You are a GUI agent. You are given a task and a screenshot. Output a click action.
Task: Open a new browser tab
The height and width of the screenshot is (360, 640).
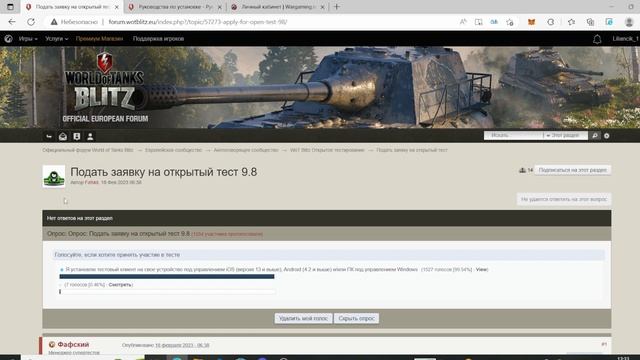click(x=337, y=7)
